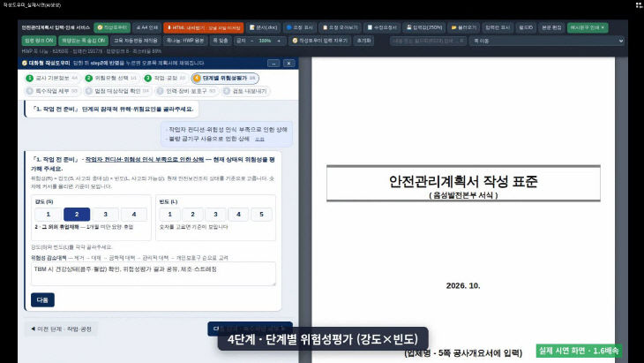644x363 pixels.
Task: Go to step 특수작업 세부
Action: [52, 91]
